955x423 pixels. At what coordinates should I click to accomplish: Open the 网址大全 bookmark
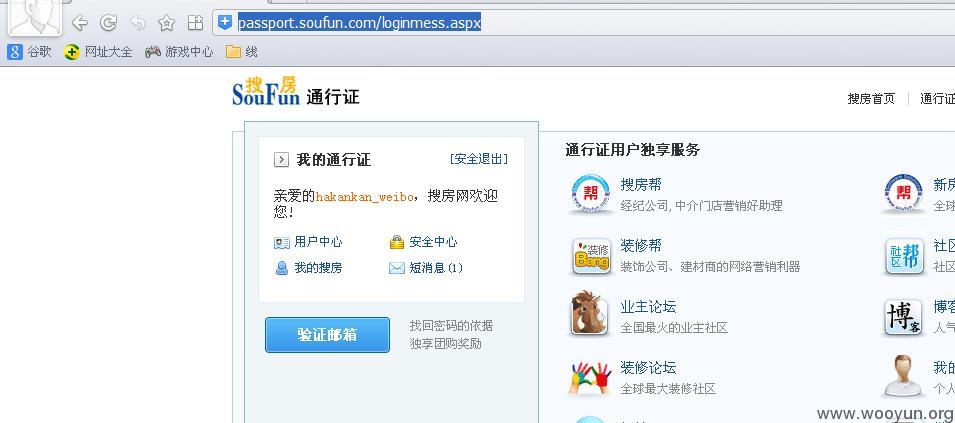pos(98,52)
